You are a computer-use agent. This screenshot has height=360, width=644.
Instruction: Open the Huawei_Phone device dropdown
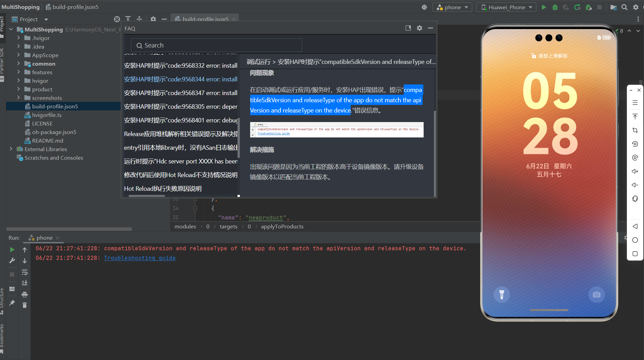(x=506, y=7)
